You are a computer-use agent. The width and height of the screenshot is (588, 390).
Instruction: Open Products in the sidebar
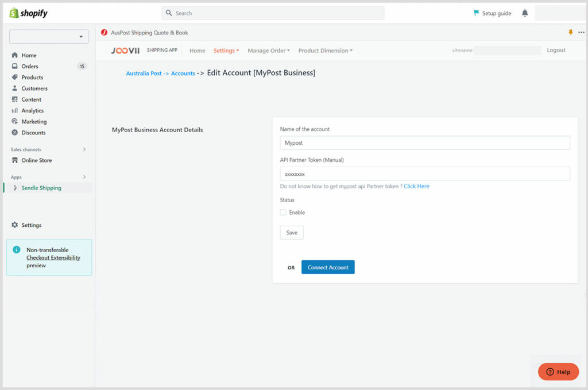(x=32, y=77)
